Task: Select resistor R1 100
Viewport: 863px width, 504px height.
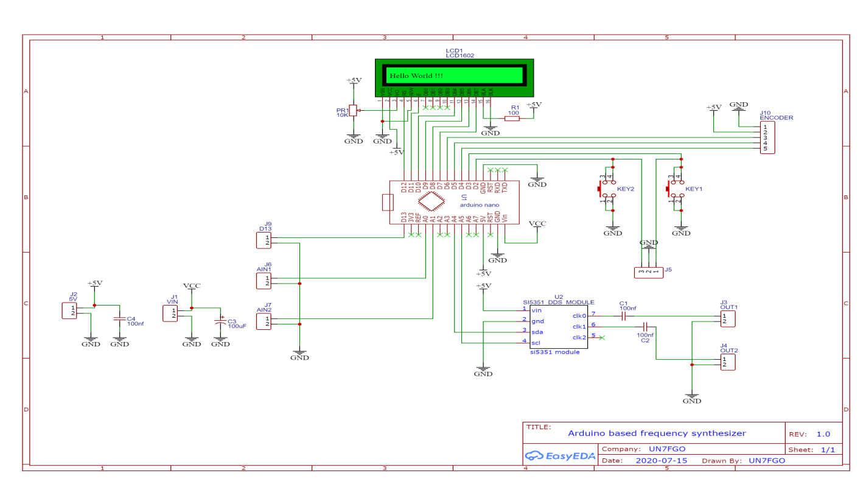Action: (x=512, y=118)
